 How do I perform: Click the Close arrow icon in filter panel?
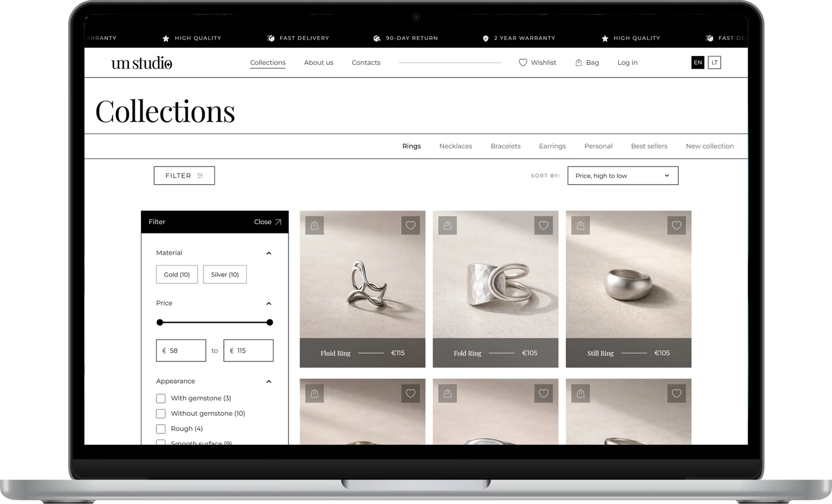278,222
